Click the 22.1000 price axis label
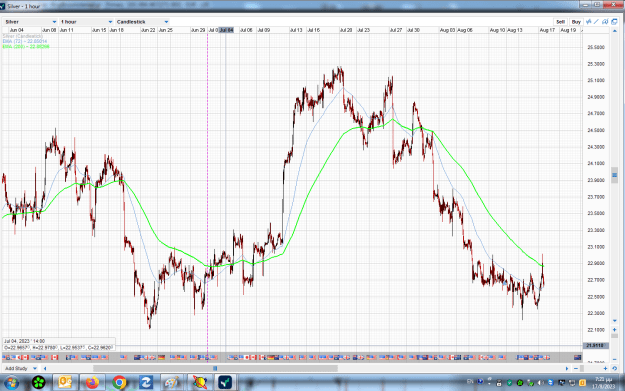Viewport: 625px width, 391px height. click(x=596, y=330)
